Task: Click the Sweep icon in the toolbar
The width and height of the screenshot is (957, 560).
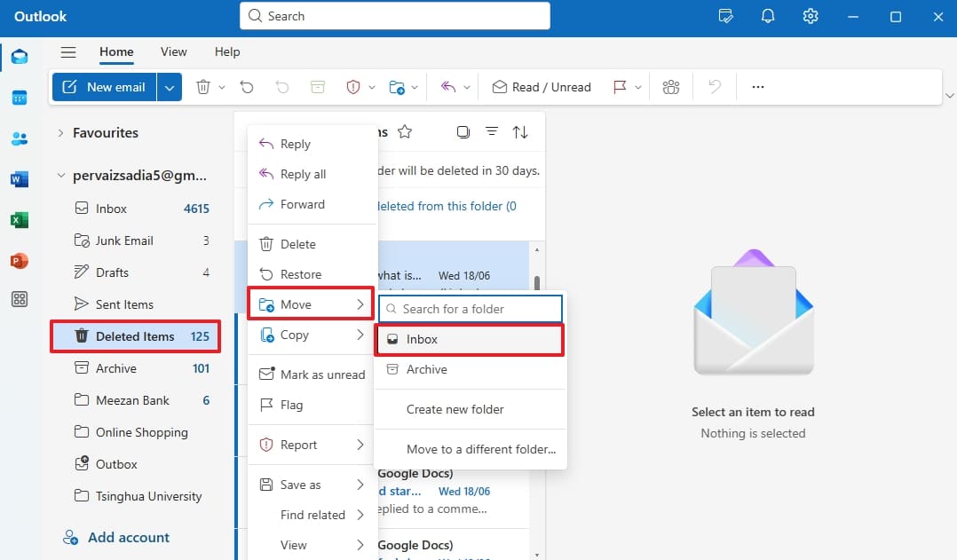Action: (x=317, y=86)
